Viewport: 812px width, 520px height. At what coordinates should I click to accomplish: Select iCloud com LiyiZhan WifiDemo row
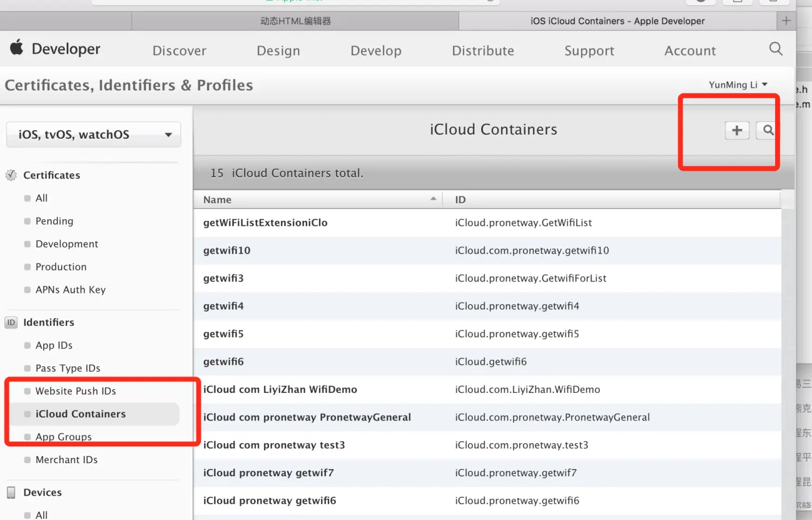[487, 390]
